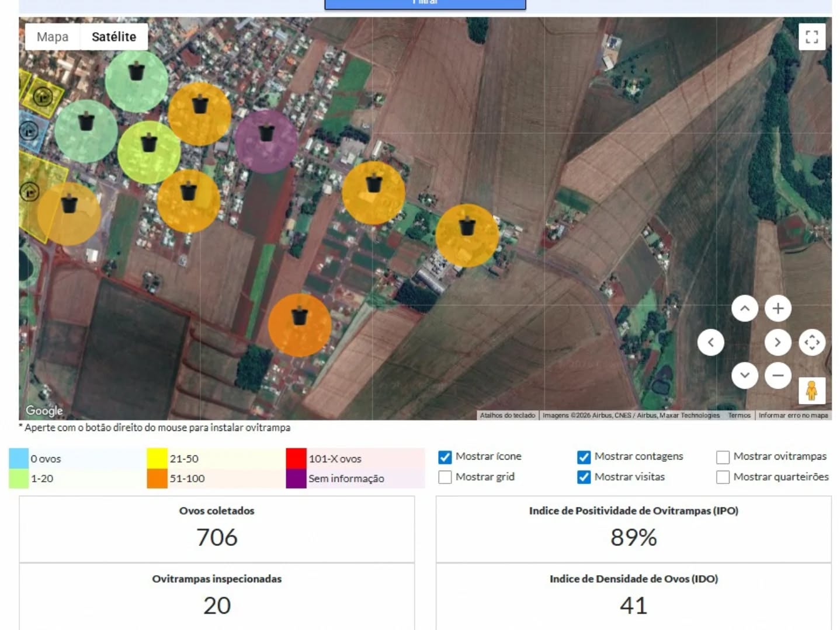Uncheck Mostrar ícone checkbox
The width and height of the screenshot is (840, 630).
(x=445, y=457)
